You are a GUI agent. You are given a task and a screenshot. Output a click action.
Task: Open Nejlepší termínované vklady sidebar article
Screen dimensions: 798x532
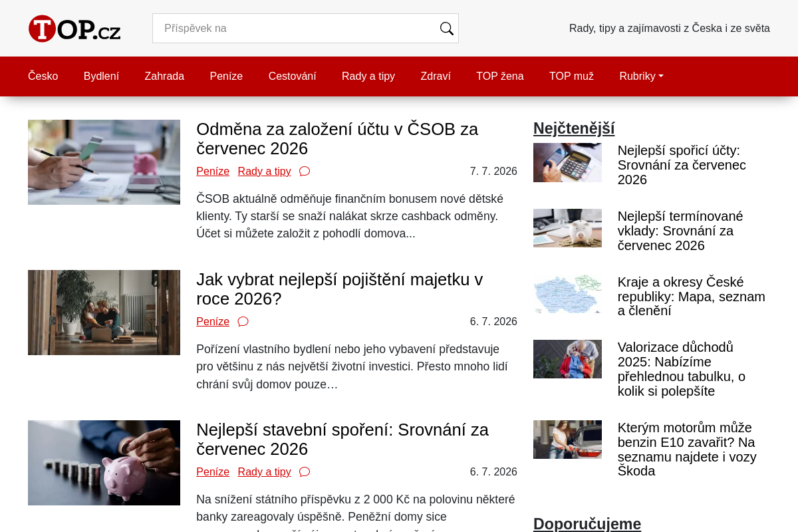point(680,231)
